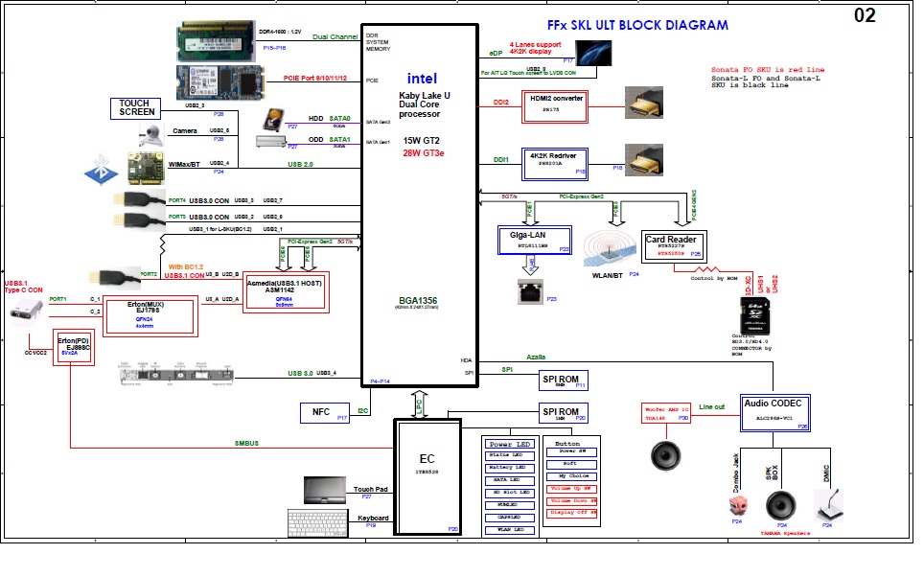Click the 'BGA1356' package label
The width and height of the screenshot is (924, 577).
[x=418, y=301]
